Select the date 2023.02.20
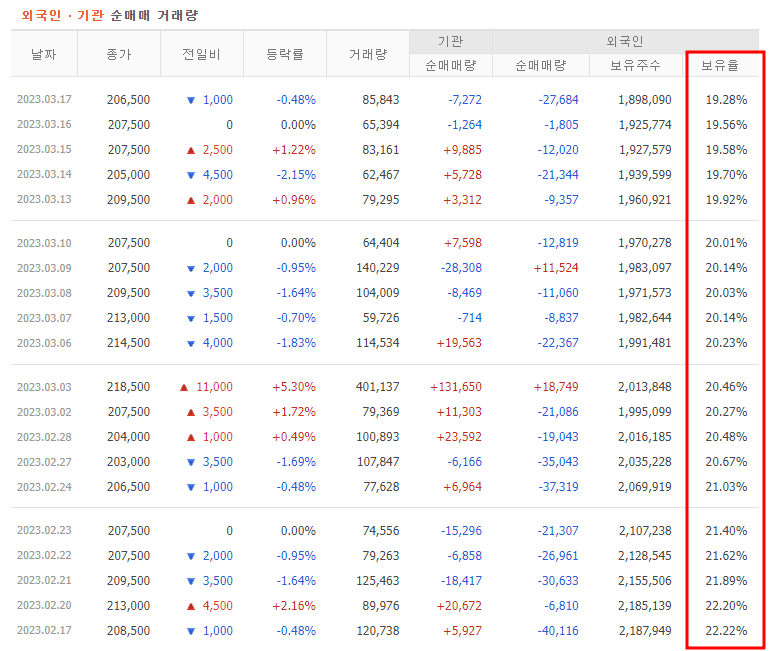Screen dimensions: 770x651 point(44,606)
